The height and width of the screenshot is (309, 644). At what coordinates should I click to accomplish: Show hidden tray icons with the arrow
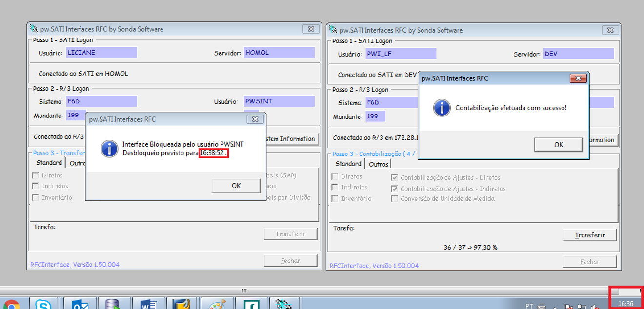tap(555, 307)
